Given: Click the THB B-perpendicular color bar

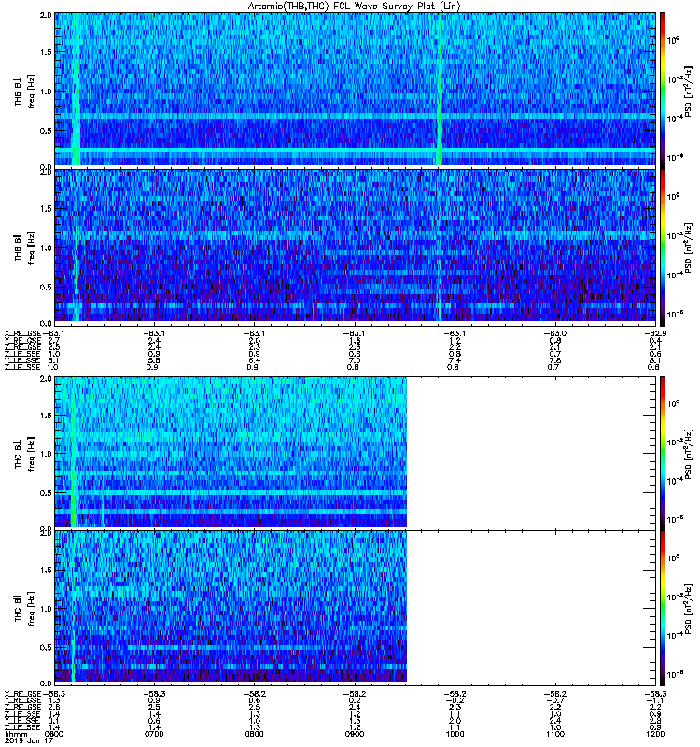Looking at the screenshot, I should 662,90.
